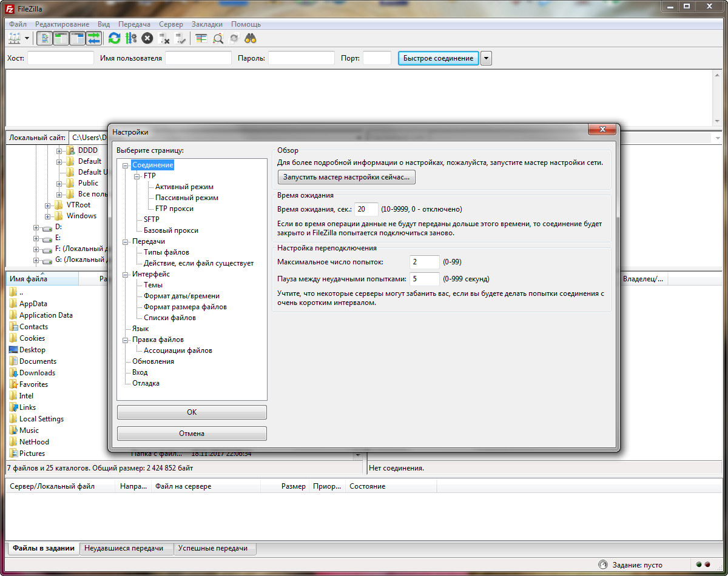The width and height of the screenshot is (728, 576).
Task: Collapse the Соединение node in settings tree
Action: tap(126, 165)
